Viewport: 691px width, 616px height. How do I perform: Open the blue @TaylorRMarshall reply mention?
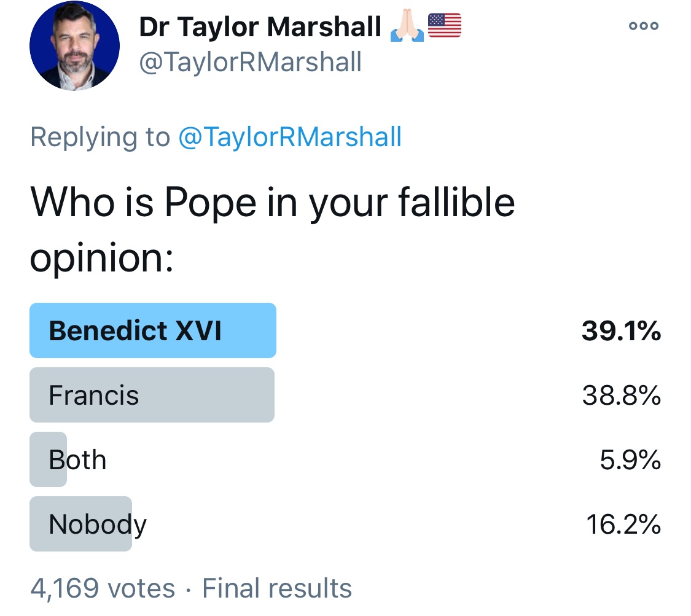click(290, 137)
